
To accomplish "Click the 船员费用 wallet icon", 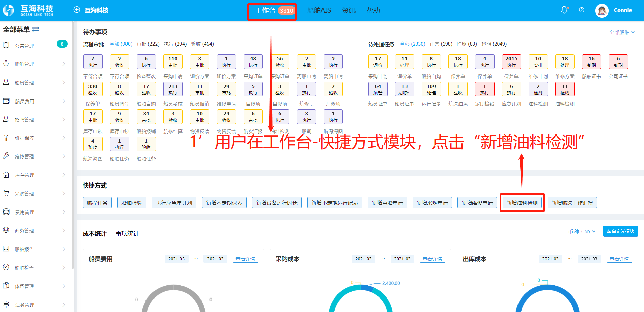I will [x=6, y=101].
